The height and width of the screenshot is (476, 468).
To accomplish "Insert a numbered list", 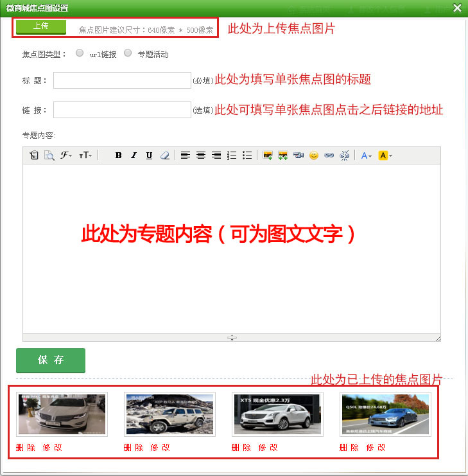I will 232,155.
